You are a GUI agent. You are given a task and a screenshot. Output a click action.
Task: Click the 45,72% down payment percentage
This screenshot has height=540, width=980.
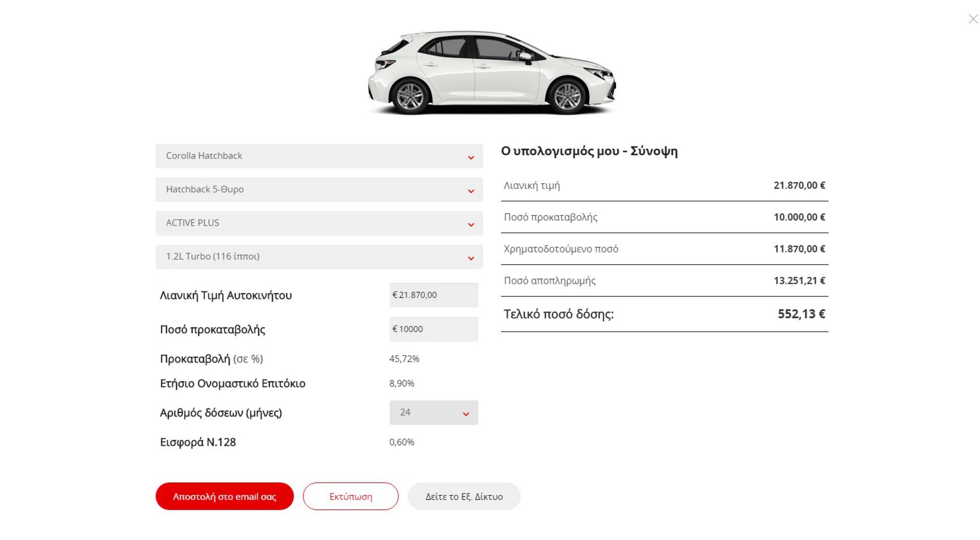pyautogui.click(x=404, y=359)
